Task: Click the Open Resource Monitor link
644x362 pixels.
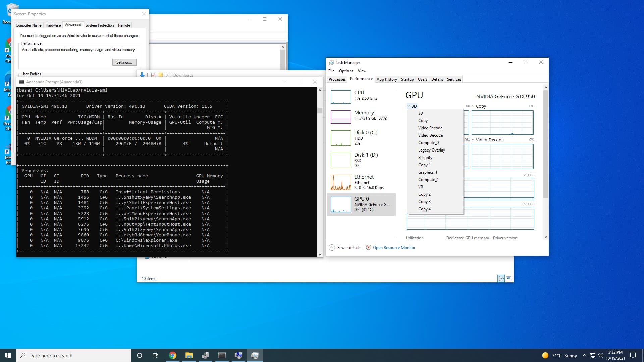Action: [x=394, y=247]
